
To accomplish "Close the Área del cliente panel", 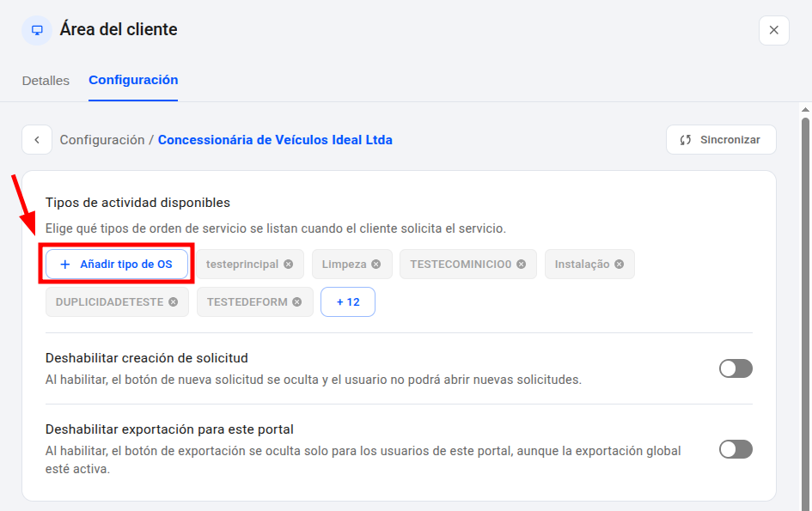I will tap(773, 30).
